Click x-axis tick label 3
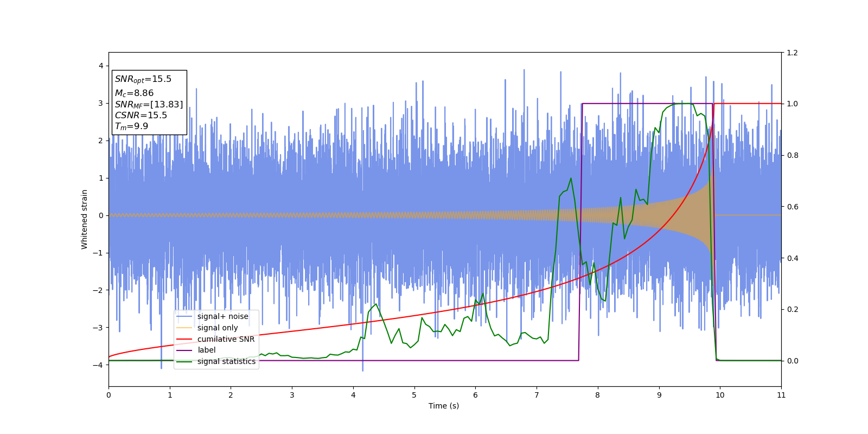The image size is (868, 434). [292, 395]
